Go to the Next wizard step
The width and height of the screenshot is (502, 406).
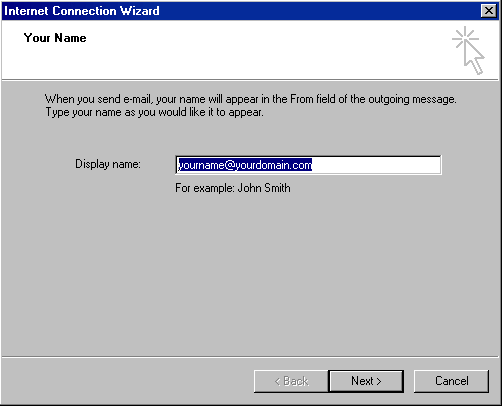366,381
